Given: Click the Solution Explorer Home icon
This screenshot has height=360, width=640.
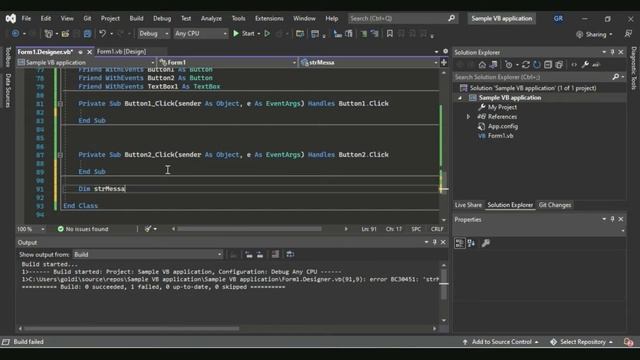Looking at the screenshot, I should [482, 64].
